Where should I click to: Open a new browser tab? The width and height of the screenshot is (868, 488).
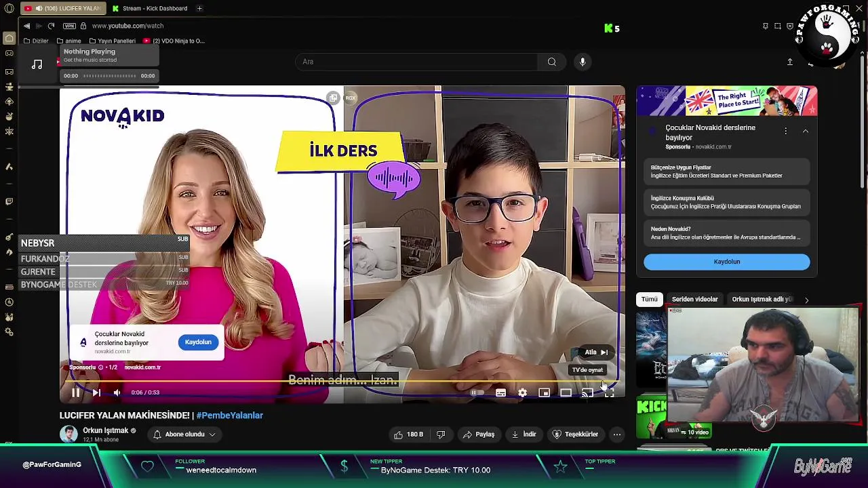pyautogui.click(x=199, y=8)
